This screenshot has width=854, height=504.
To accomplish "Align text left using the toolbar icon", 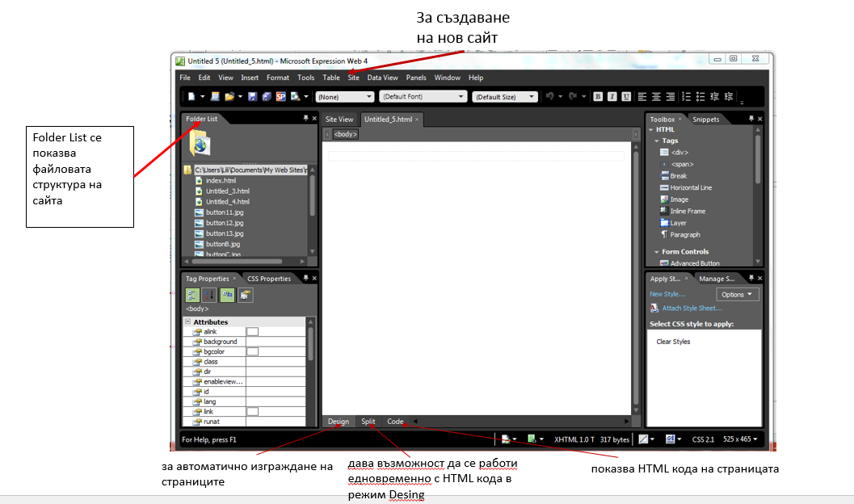I will pyautogui.click(x=642, y=96).
